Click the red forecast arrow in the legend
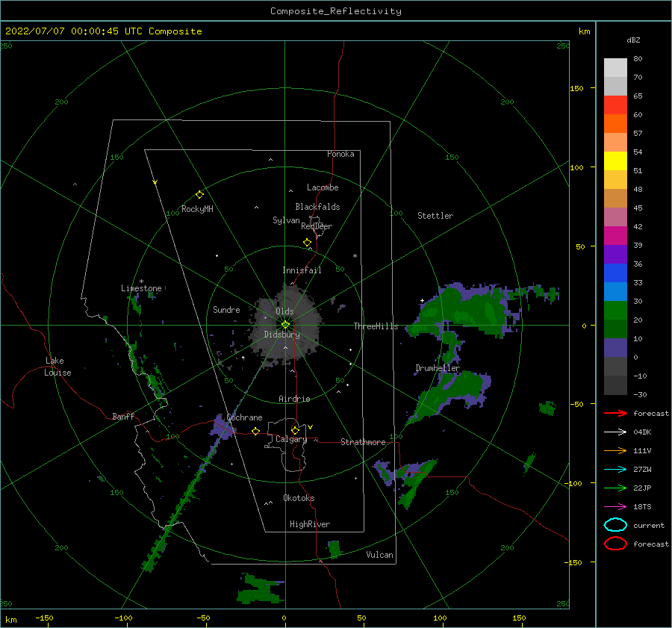The image size is (672, 628). 615,413
